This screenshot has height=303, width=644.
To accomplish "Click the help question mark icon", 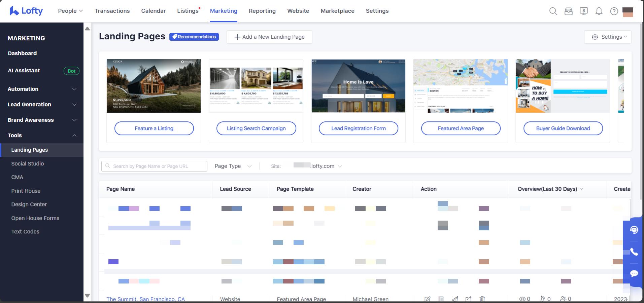I will click(614, 11).
